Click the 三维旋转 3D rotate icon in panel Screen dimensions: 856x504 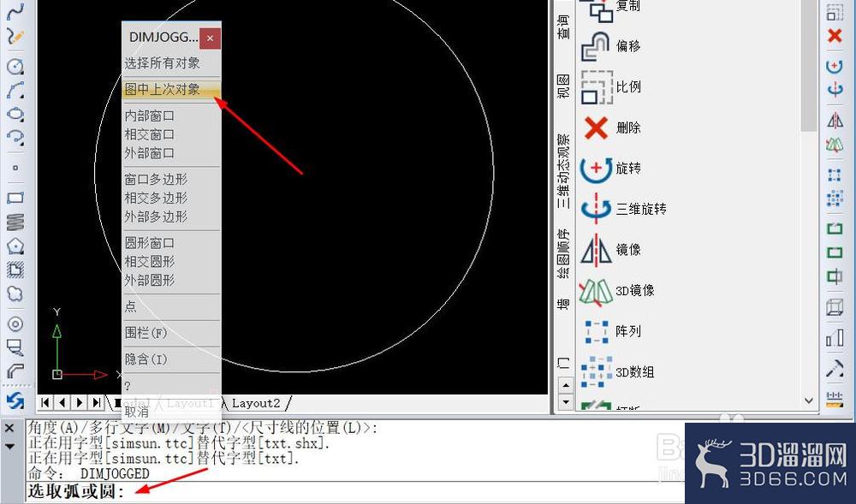596,209
